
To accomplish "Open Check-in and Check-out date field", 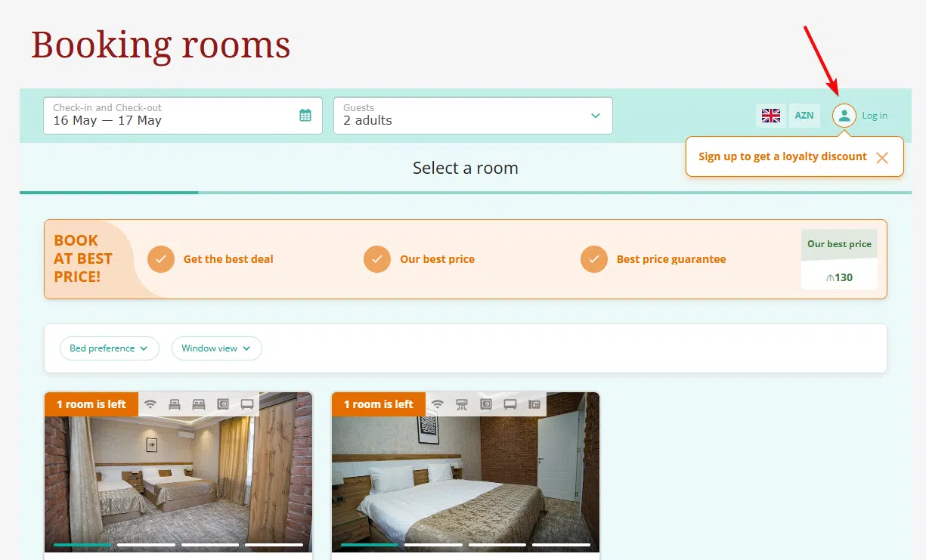I will click(x=183, y=116).
